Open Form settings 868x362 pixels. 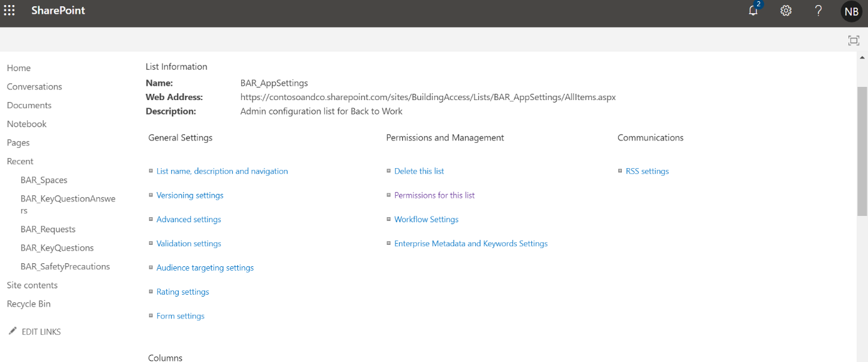tap(181, 316)
